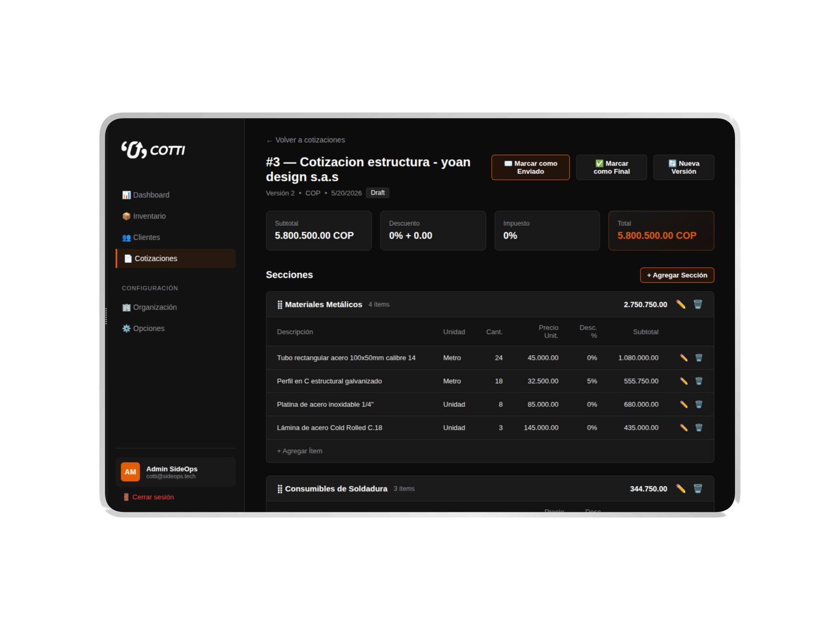Go back via Volver a cotizaciones
Viewport: 840px width, 630px height.
click(305, 140)
